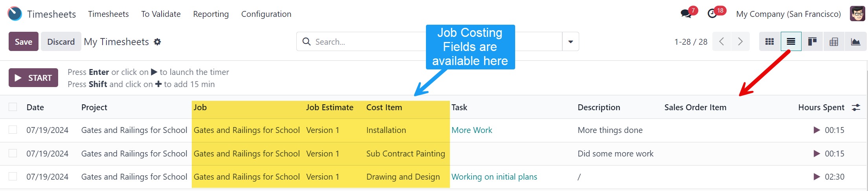
Task: Switch to grid timesheet view
Action: coord(812,42)
